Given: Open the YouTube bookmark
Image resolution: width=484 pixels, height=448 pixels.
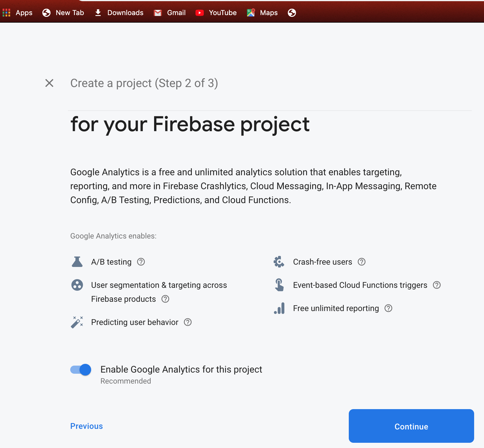Looking at the screenshot, I should pos(216,13).
